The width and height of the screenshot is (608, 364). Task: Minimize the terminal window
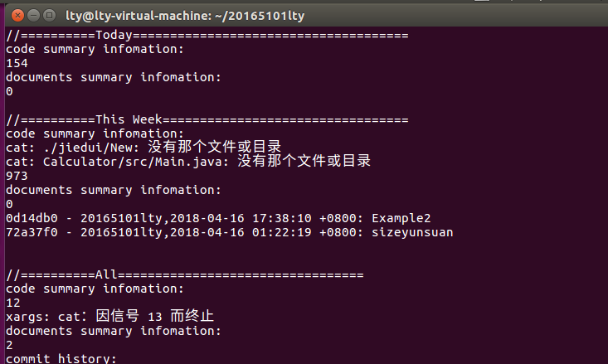click(x=34, y=16)
